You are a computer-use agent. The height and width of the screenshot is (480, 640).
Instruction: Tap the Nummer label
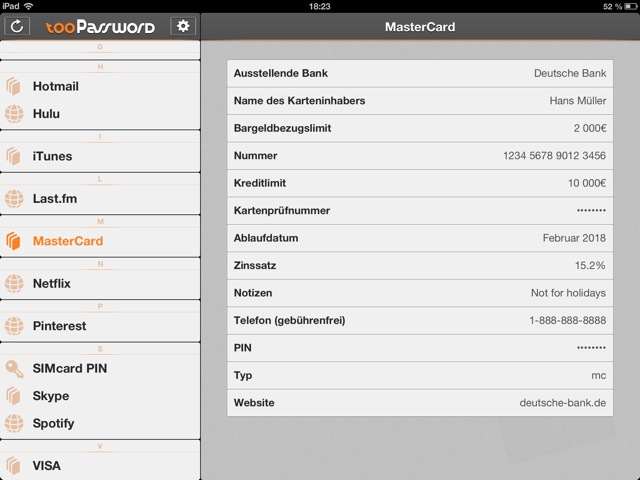point(256,156)
